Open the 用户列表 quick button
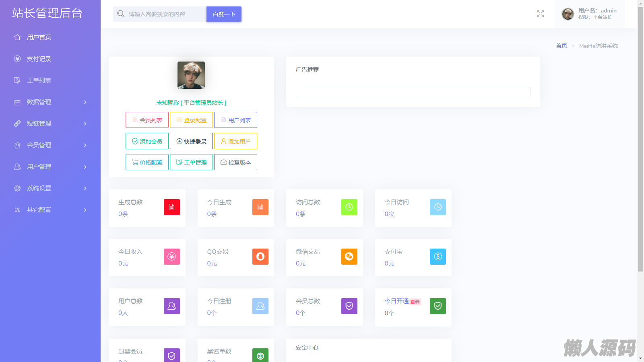The height and width of the screenshot is (362, 644). pyautogui.click(x=235, y=120)
